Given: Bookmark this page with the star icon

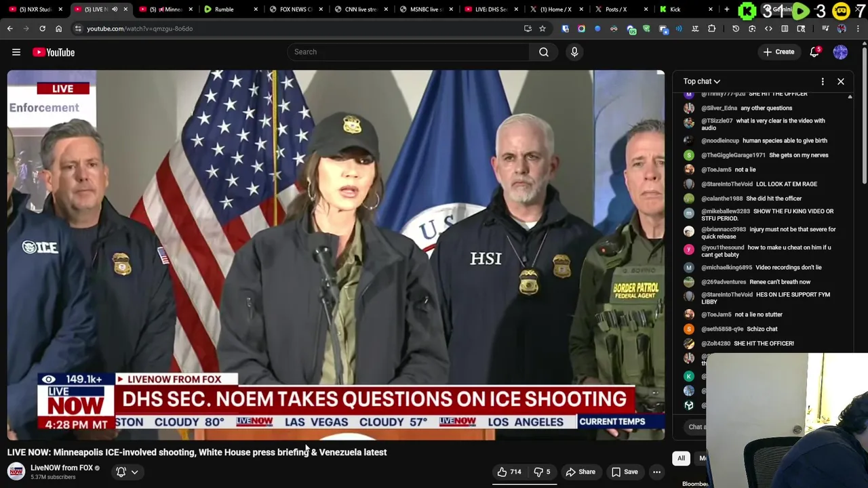Looking at the screenshot, I should click(x=542, y=28).
